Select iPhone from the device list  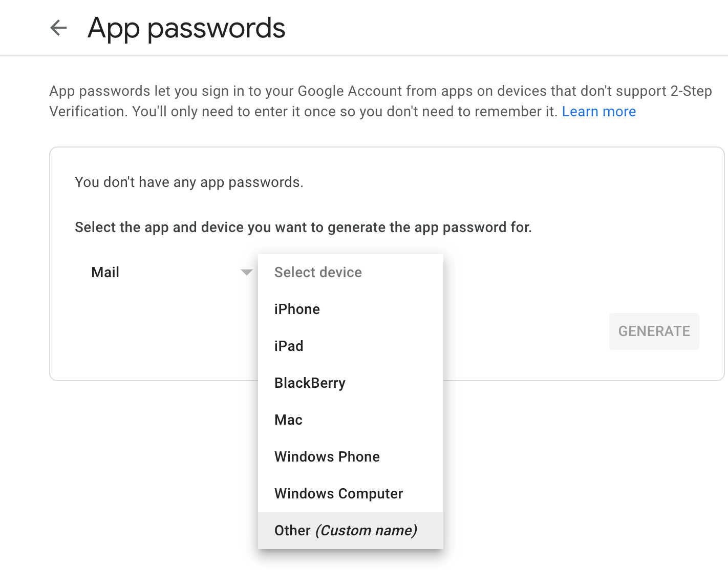pyautogui.click(x=297, y=309)
